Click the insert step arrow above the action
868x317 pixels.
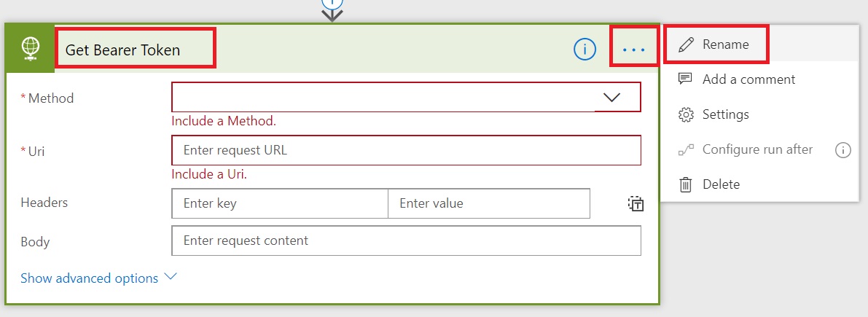click(332, 10)
